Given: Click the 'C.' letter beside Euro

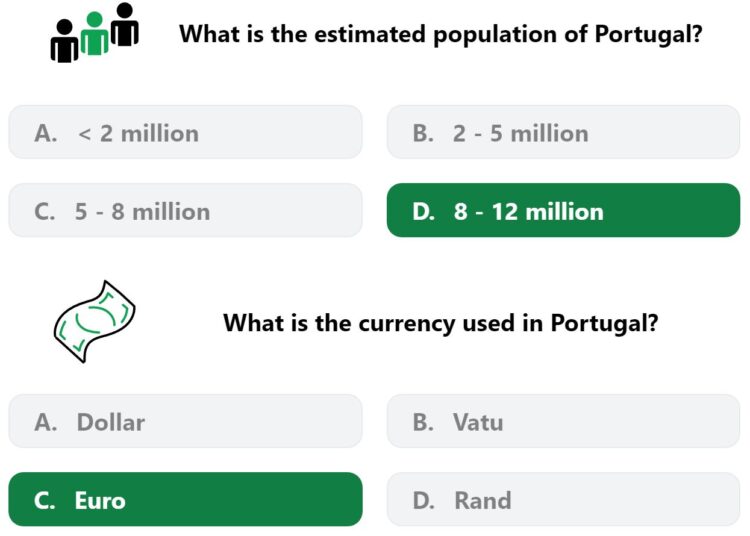Looking at the screenshot, I should [44, 501].
